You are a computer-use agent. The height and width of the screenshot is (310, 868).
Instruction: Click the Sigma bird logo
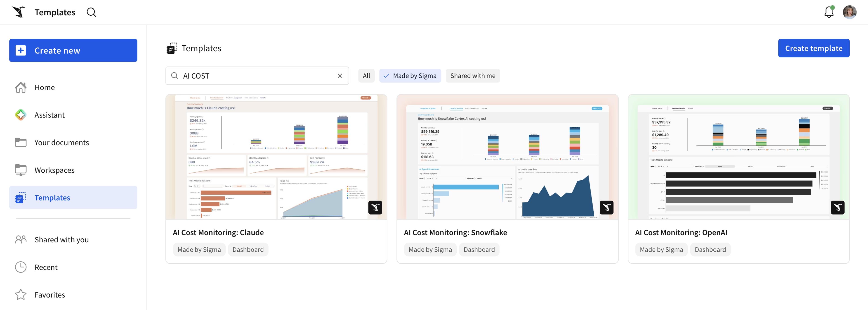(19, 12)
